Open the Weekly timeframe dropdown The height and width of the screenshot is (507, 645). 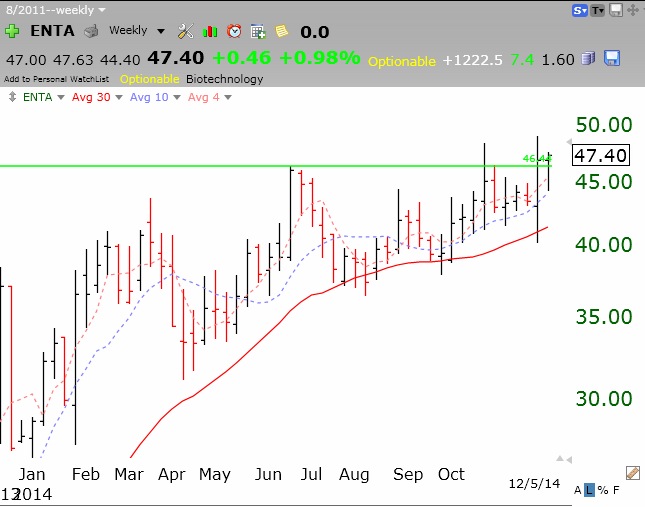click(136, 31)
